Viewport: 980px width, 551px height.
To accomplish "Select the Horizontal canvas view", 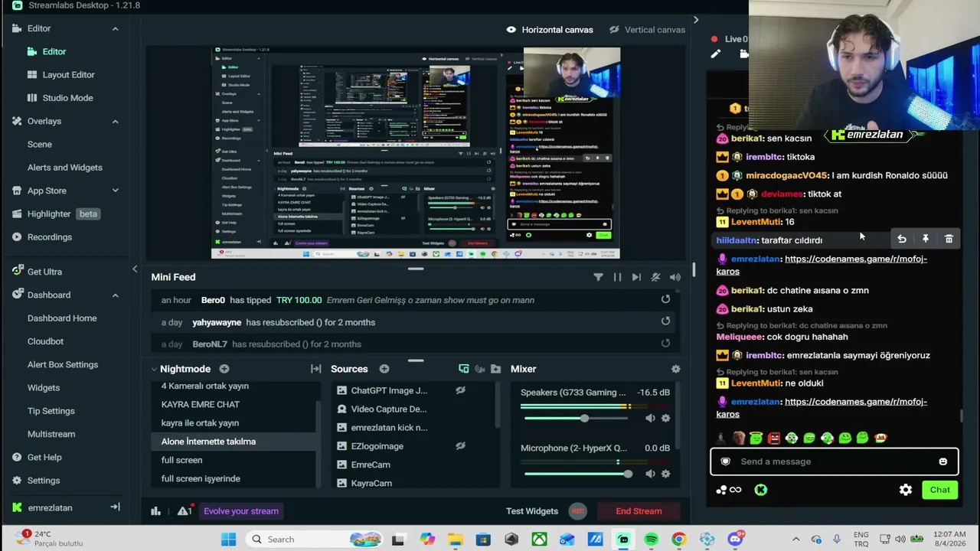I will click(550, 30).
